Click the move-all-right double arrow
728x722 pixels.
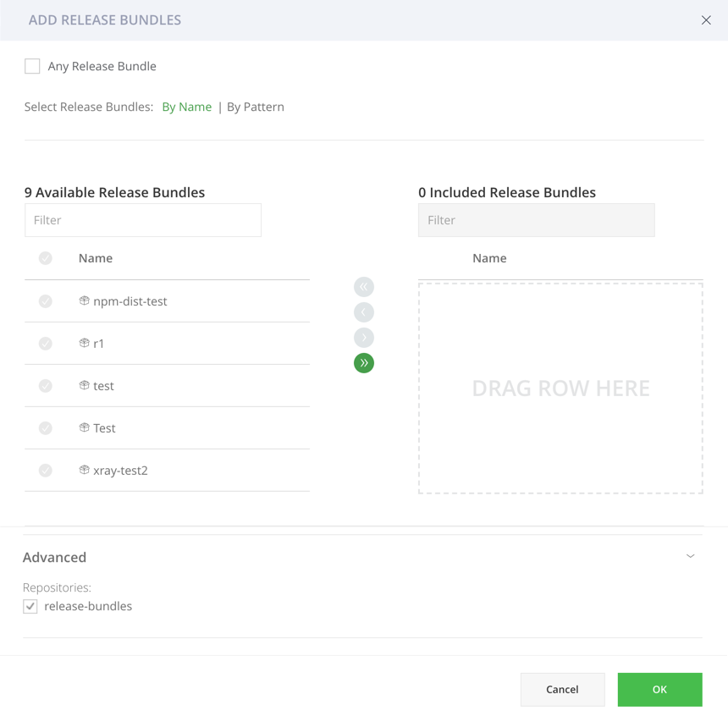point(363,362)
